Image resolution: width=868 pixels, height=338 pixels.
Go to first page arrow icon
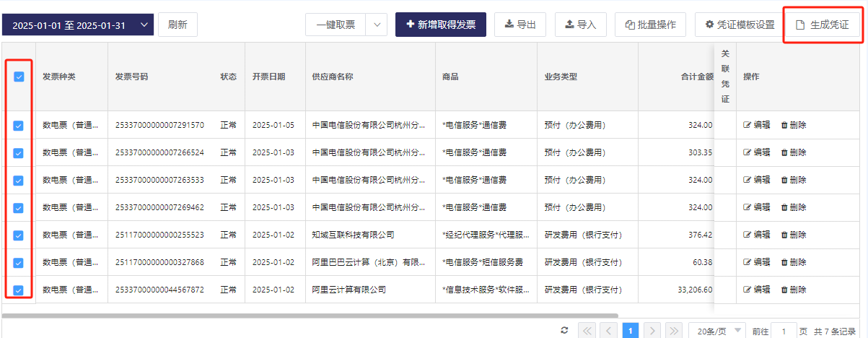(587, 331)
